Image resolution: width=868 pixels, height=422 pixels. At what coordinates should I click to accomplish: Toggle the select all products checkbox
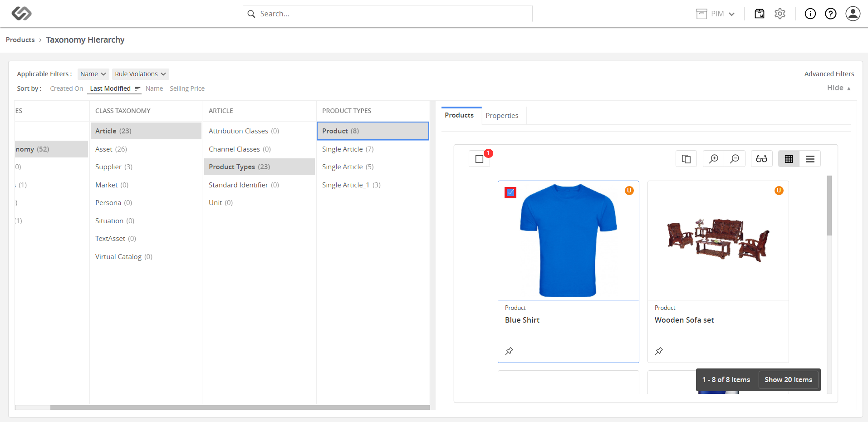(x=479, y=159)
